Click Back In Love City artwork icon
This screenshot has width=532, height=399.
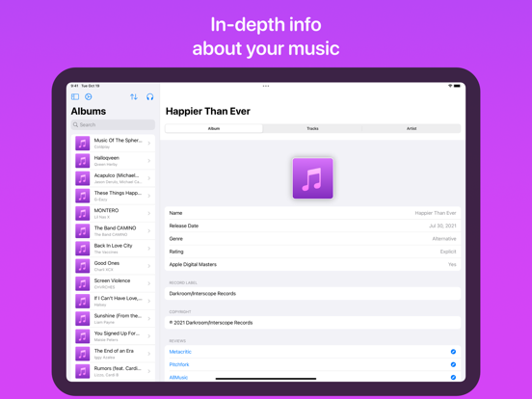(x=83, y=249)
